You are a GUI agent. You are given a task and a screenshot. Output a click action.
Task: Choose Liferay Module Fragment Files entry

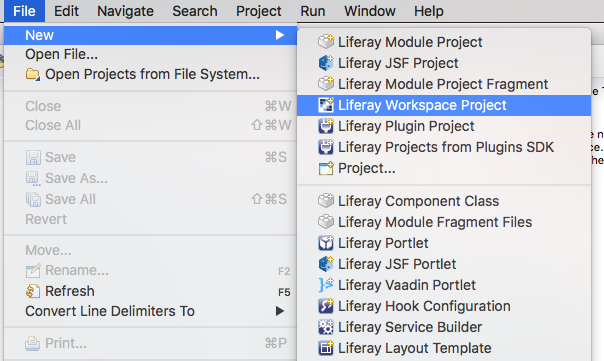click(444, 222)
